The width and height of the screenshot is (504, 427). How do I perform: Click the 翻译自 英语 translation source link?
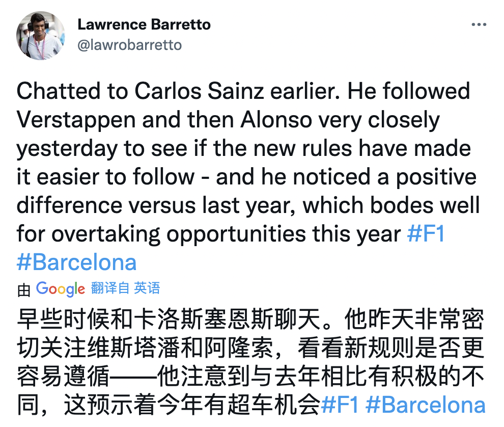125,288
